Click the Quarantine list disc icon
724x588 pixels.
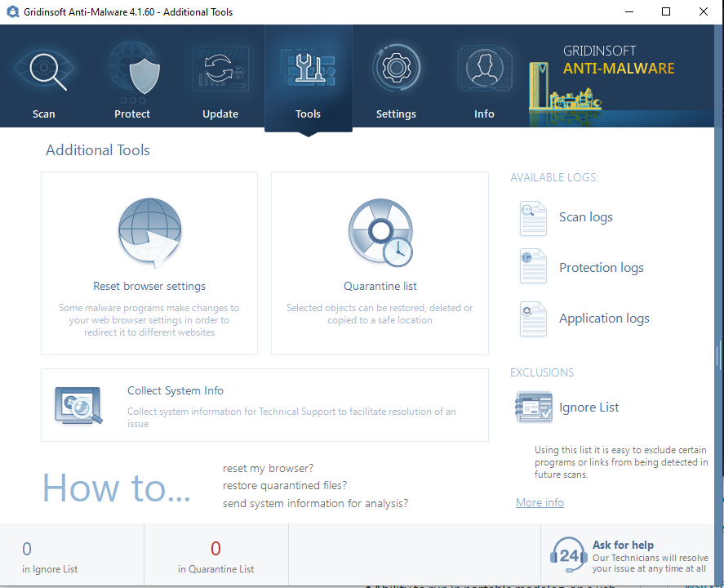[x=380, y=233]
